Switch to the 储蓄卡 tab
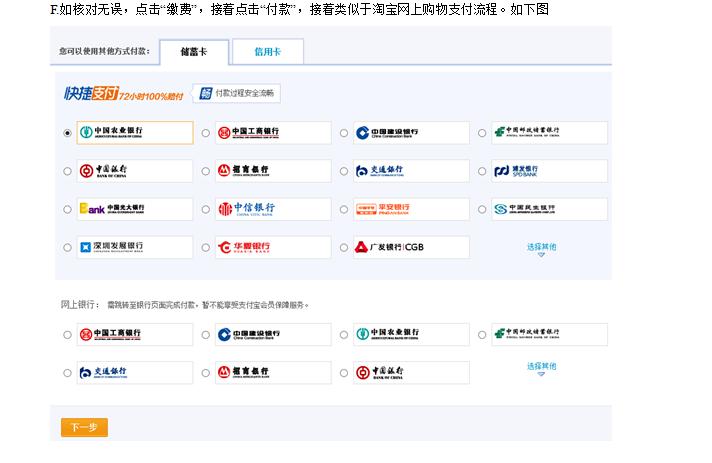Viewport: 712px width, 463px height. [194, 52]
